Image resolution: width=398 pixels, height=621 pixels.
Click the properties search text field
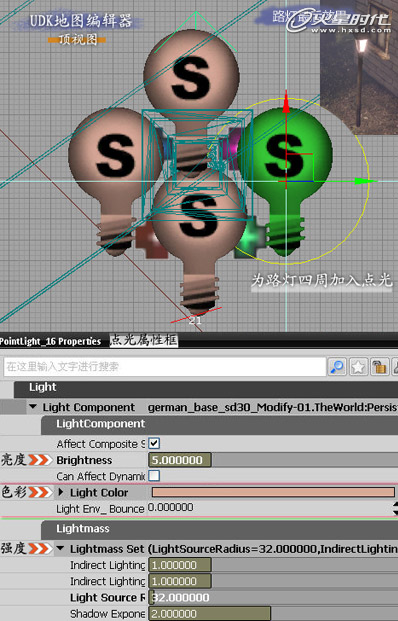[x=165, y=367]
